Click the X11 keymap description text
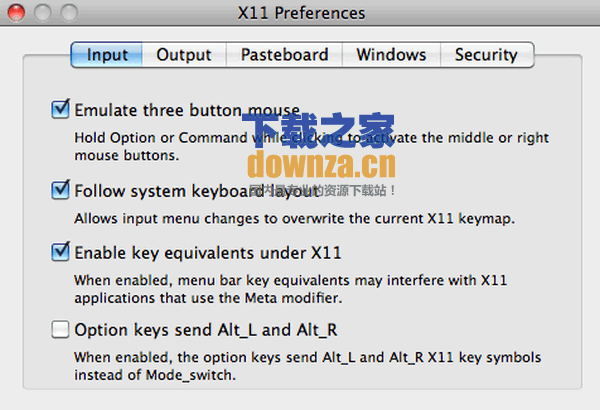This screenshot has width=600, height=410. click(295, 219)
